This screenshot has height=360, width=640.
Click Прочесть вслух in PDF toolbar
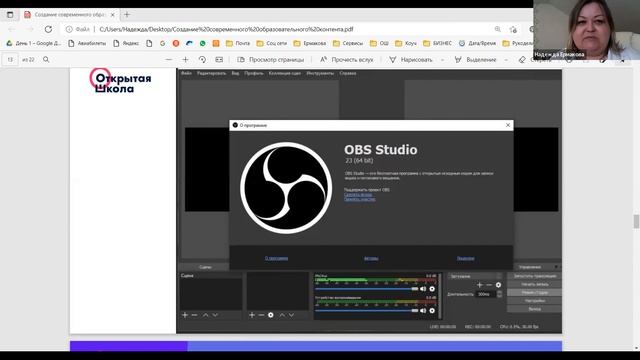347,60
